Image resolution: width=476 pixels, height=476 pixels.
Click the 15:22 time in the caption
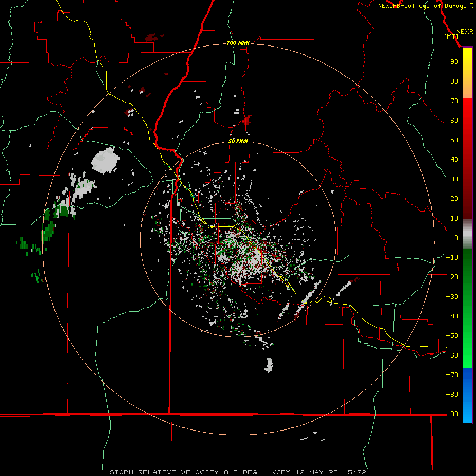(x=355, y=472)
